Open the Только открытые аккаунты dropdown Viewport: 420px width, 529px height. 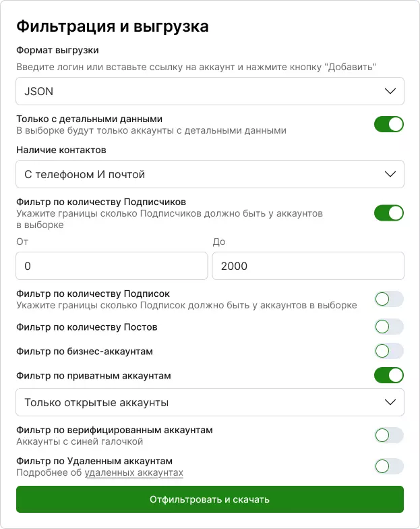pos(210,402)
